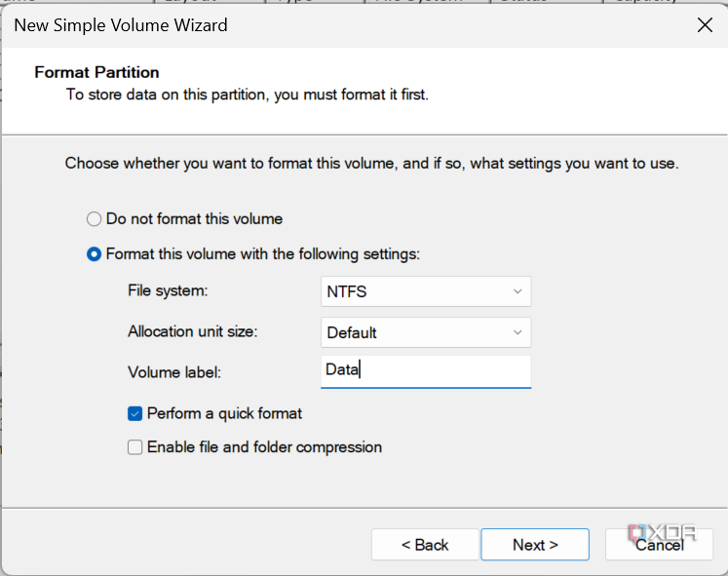The image size is (728, 576).
Task: Click the chevron arrow on the NTFS combo box
Action: [x=517, y=291]
